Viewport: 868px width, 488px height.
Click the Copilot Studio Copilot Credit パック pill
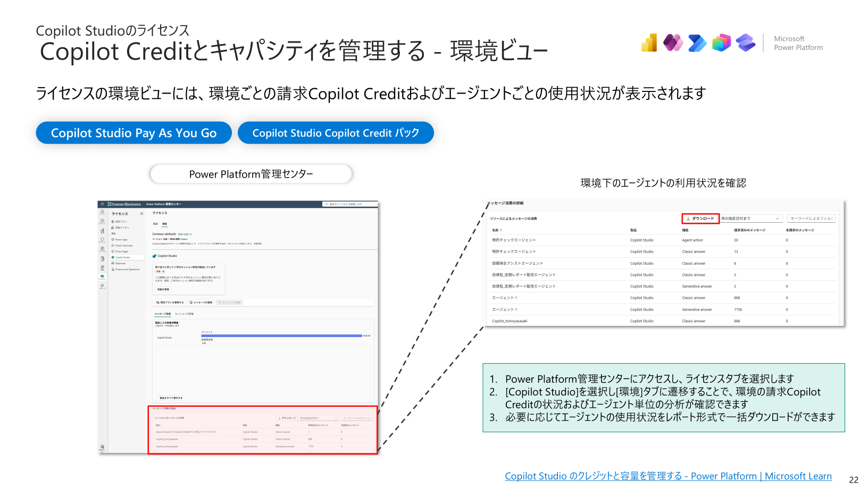[x=336, y=133]
